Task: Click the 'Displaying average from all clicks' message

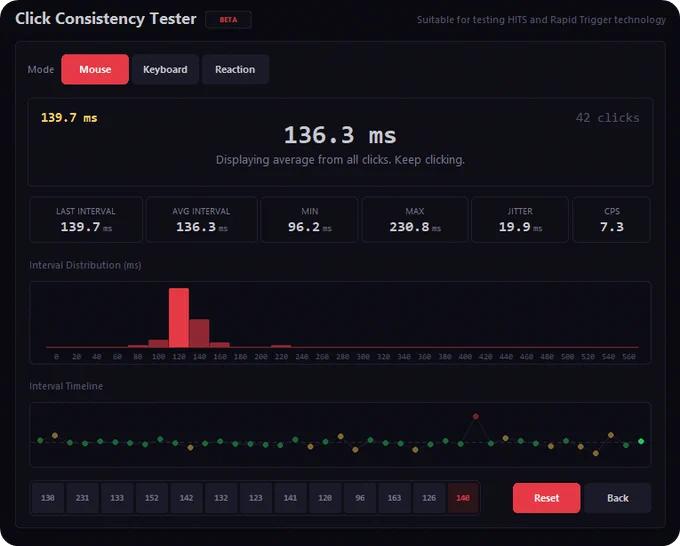Action: (340, 160)
